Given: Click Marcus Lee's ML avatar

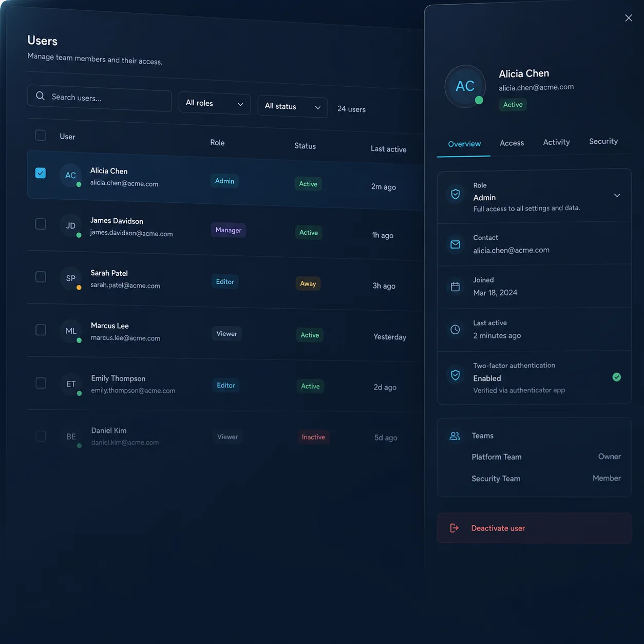Looking at the screenshot, I should (x=71, y=331).
